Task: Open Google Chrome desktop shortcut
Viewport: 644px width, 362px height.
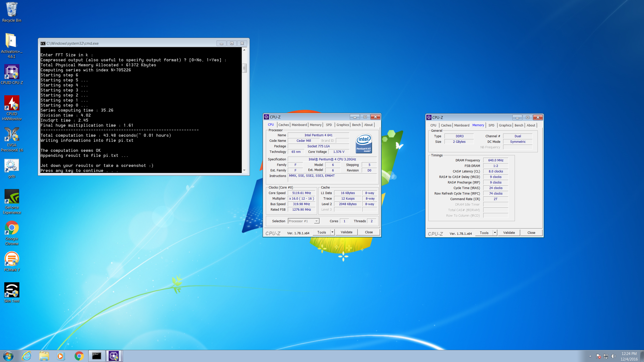Action: pyautogui.click(x=12, y=233)
